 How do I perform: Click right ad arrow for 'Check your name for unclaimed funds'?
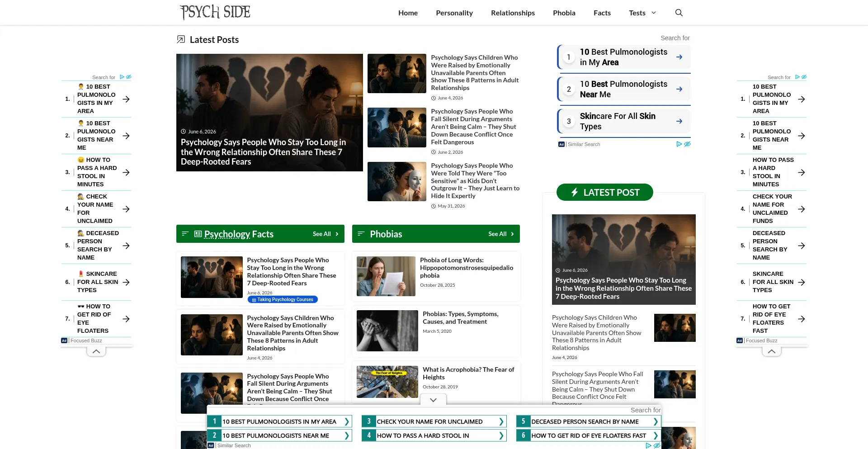[802, 209]
